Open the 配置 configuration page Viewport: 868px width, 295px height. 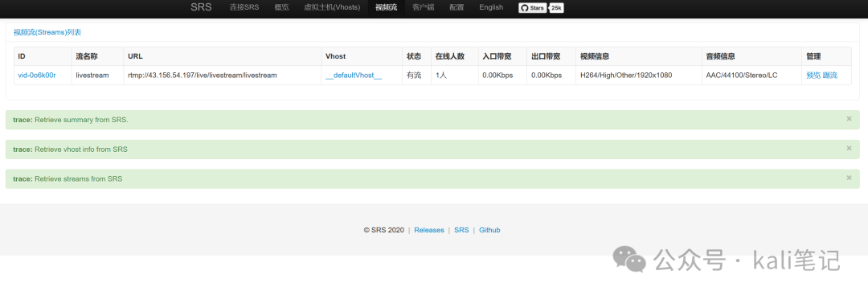point(457,7)
